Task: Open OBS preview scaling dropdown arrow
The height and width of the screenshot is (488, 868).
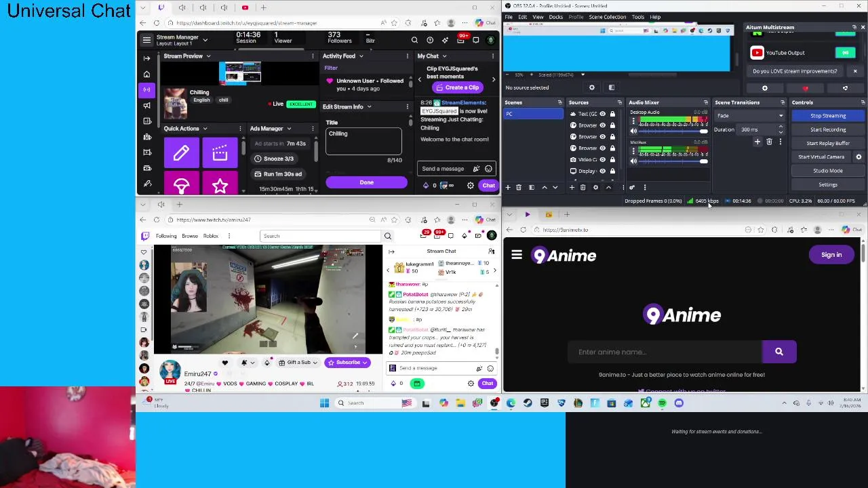Action: pos(583,75)
